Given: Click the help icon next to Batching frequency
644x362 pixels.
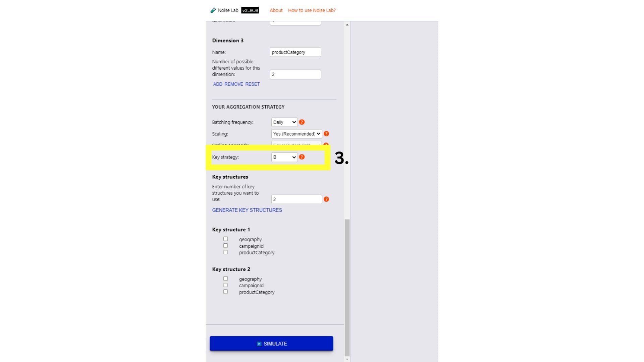Looking at the screenshot, I should pos(302,122).
